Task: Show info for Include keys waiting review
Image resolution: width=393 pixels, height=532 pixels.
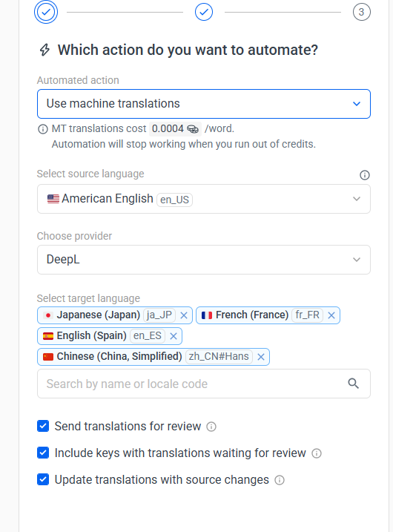Action: click(x=317, y=453)
